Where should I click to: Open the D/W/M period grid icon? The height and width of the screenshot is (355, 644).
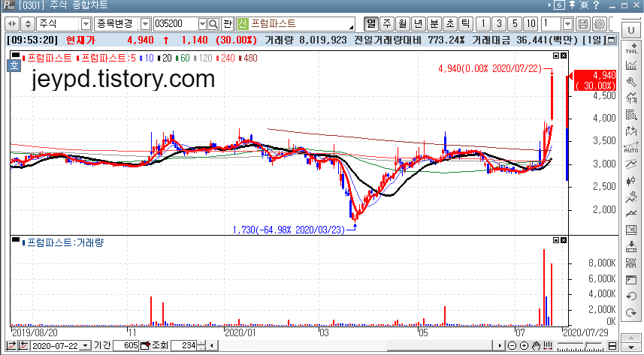pyautogui.click(x=631, y=263)
